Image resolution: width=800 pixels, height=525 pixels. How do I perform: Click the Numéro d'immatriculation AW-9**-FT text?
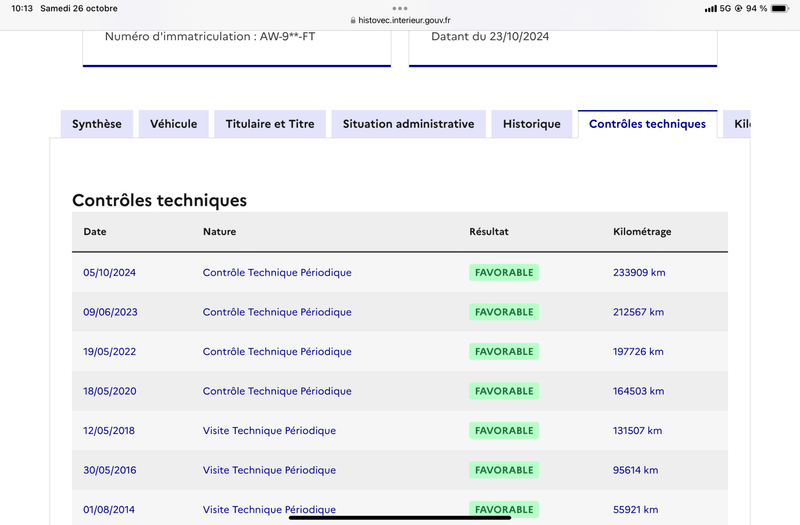(210, 37)
